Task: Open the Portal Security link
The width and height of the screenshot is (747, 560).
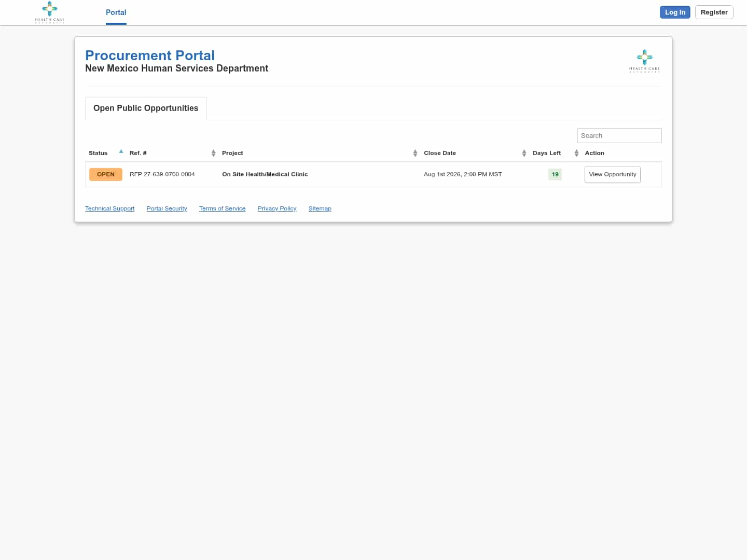Action: 167,208
